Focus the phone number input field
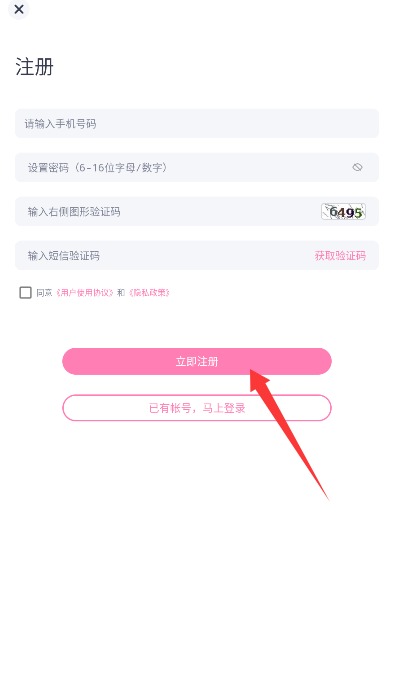 pos(197,124)
